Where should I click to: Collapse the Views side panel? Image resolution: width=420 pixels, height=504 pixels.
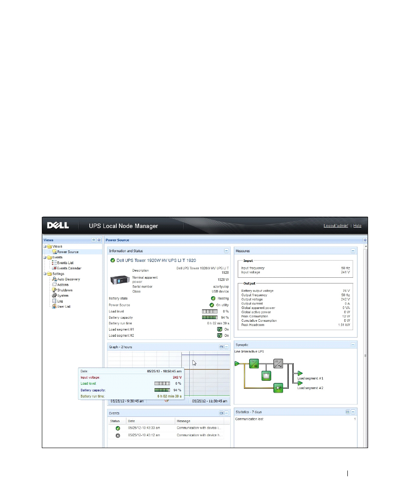pyautogui.click(x=94, y=240)
